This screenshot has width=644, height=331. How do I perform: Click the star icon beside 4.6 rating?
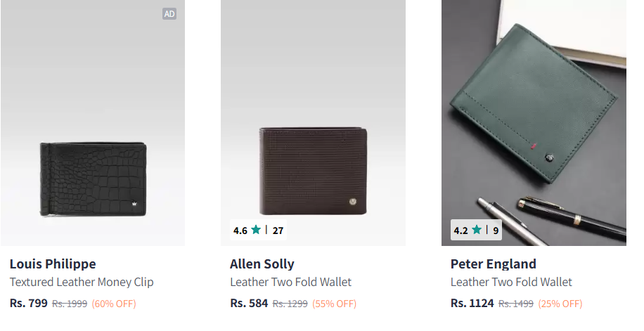click(x=256, y=230)
